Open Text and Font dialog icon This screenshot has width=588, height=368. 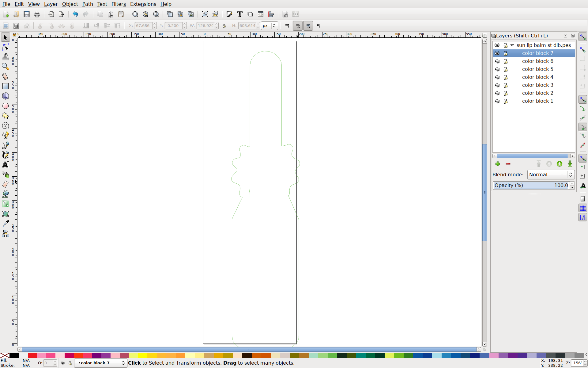[240, 14]
